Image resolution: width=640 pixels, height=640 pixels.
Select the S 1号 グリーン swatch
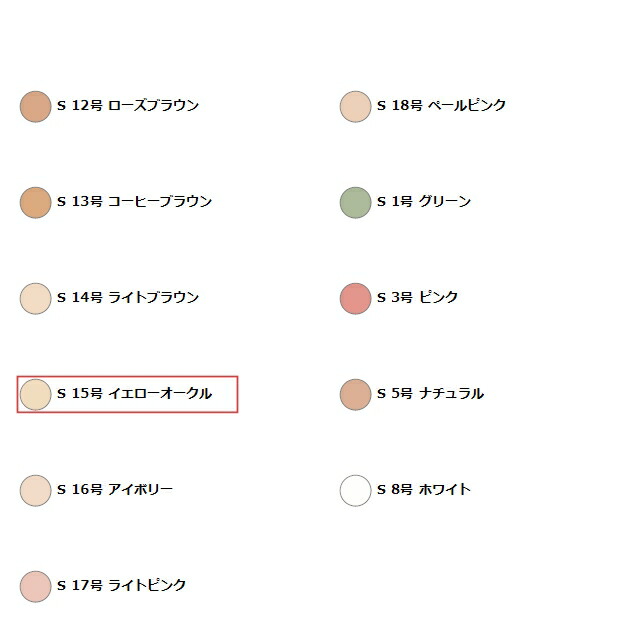(x=355, y=202)
